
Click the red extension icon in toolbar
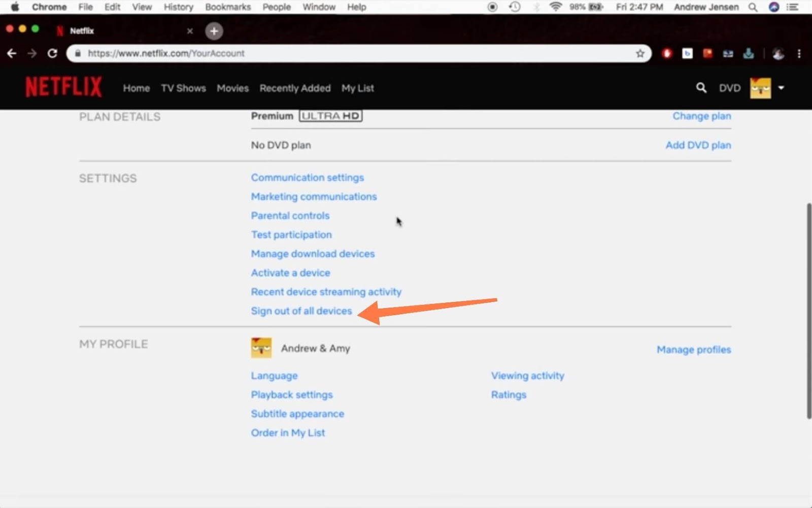[667, 53]
